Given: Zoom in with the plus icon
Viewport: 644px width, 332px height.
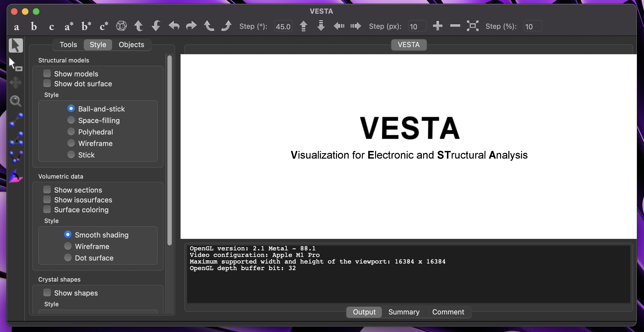Looking at the screenshot, I should point(437,26).
